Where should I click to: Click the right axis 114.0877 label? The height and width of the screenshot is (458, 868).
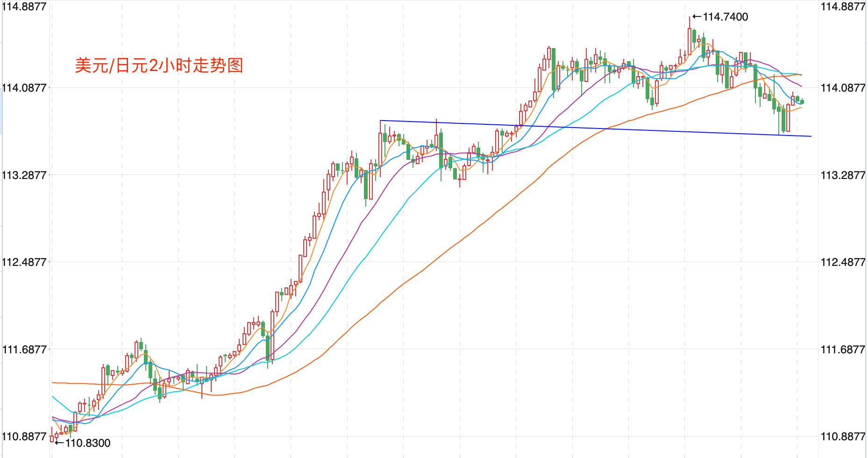(843, 88)
